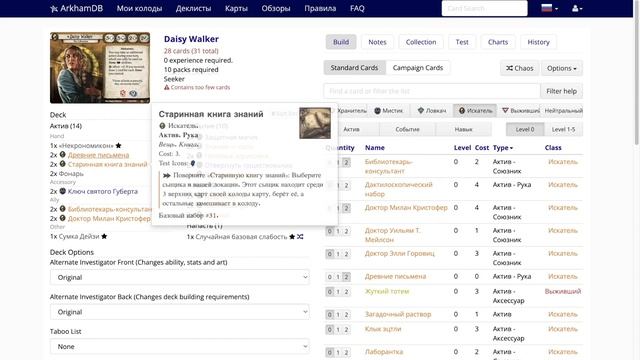Open the Russian flag language selector
640x360 pixels.
[549, 8]
